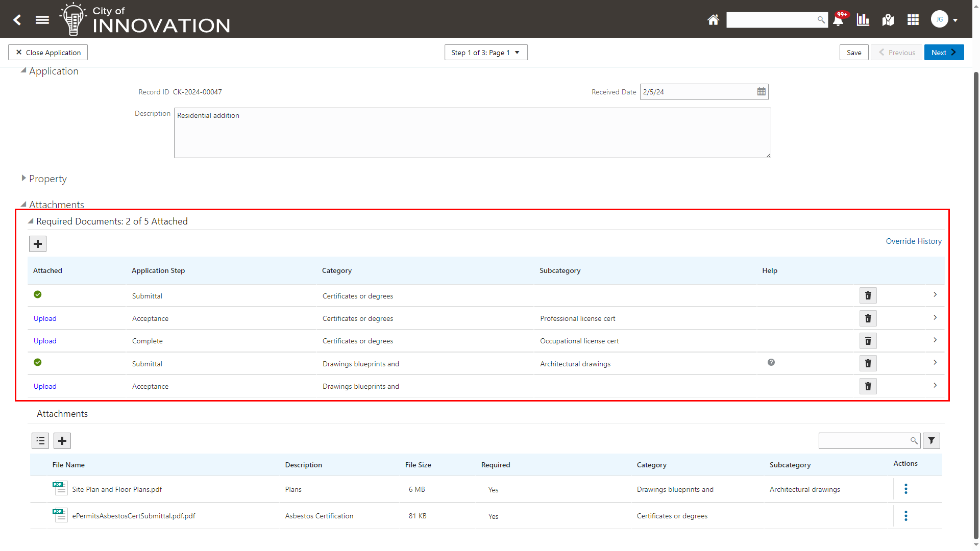Open the notifications bell with 99+ alerts
The height and width of the screenshot is (551, 980).
coord(838,20)
